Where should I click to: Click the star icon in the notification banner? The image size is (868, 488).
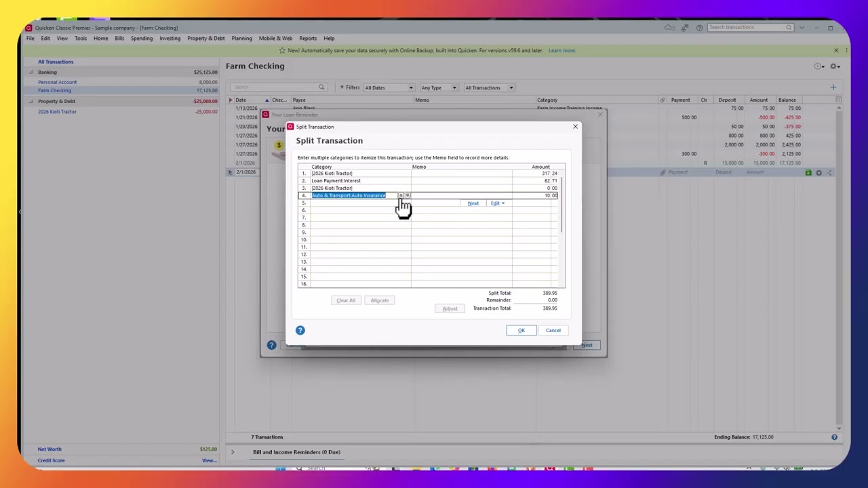(x=282, y=50)
